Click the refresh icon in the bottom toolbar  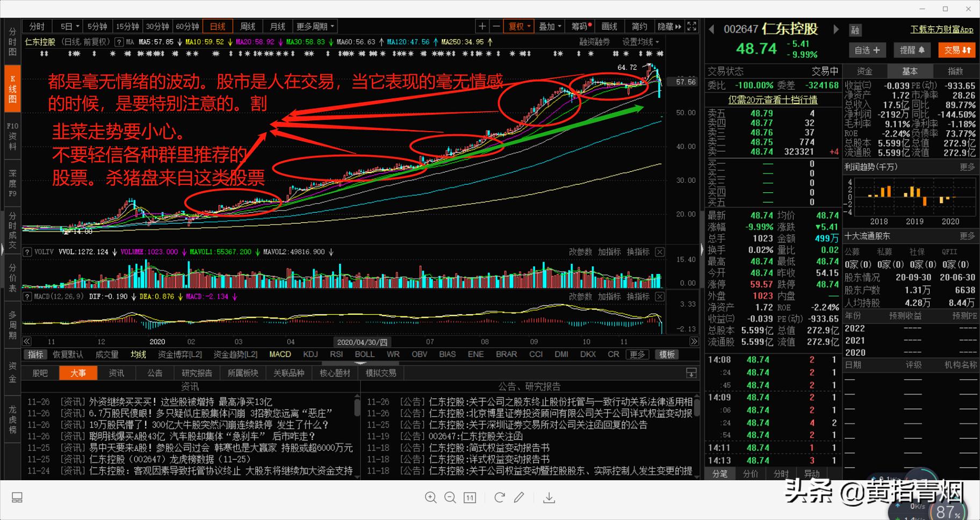(500, 497)
